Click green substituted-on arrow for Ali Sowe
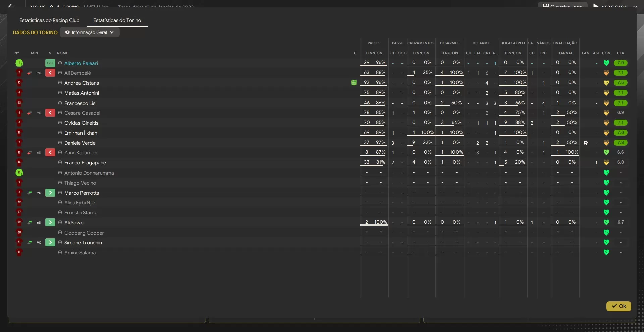 pos(50,222)
